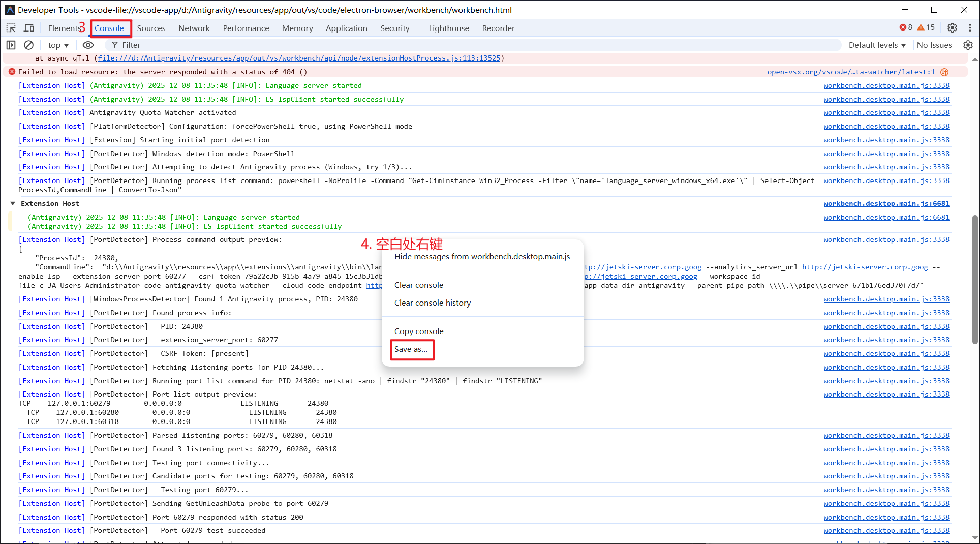This screenshot has width=980, height=544.
Task: Show the console sidebar icon
Action: [11, 45]
